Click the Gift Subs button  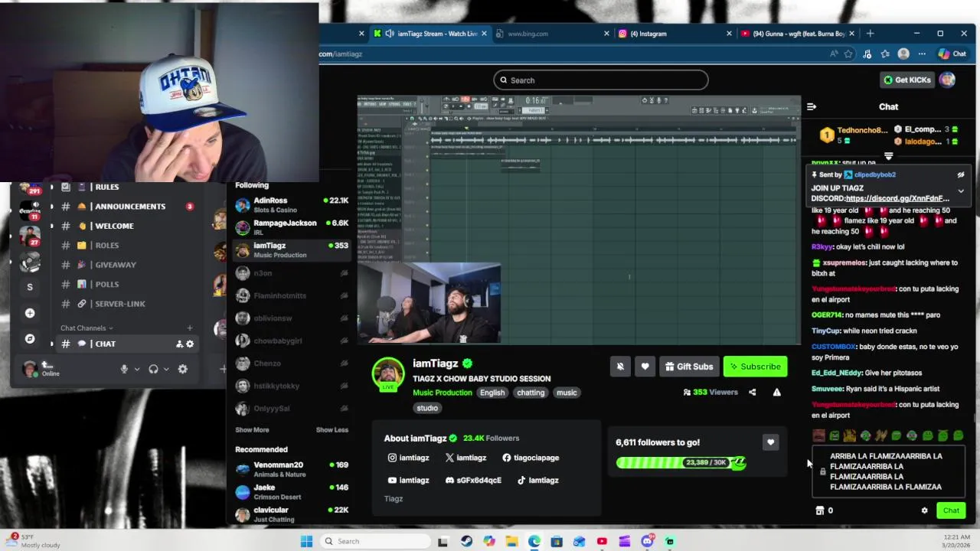click(x=688, y=367)
